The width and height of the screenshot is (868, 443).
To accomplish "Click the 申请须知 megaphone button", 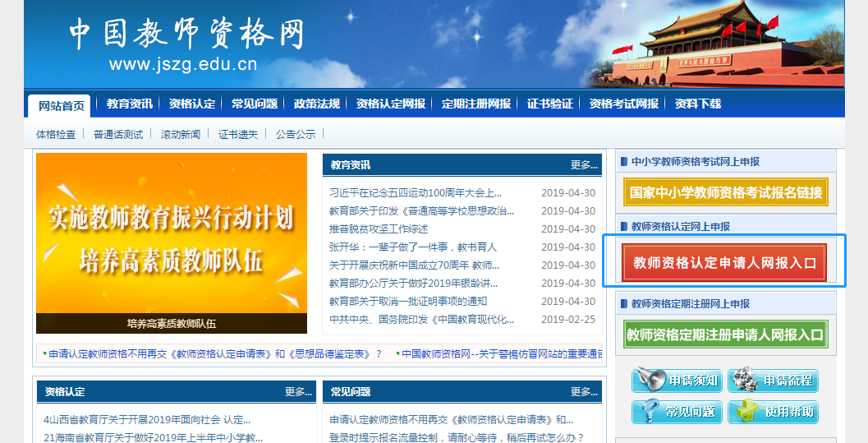I will coord(677,381).
